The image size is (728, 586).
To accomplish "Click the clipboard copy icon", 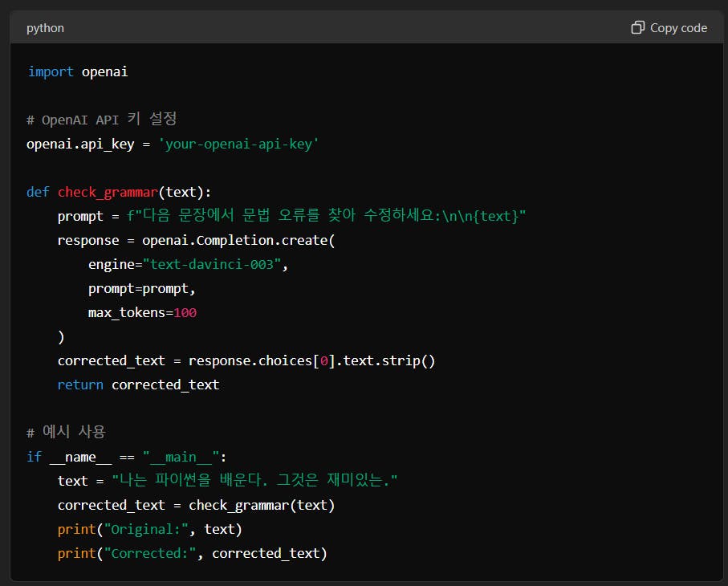I will (638, 27).
